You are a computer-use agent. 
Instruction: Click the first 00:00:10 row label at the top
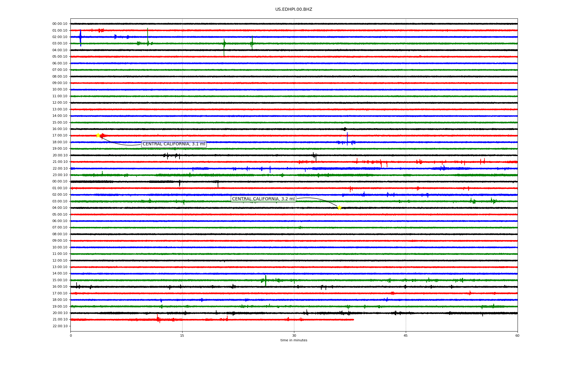tap(60, 24)
